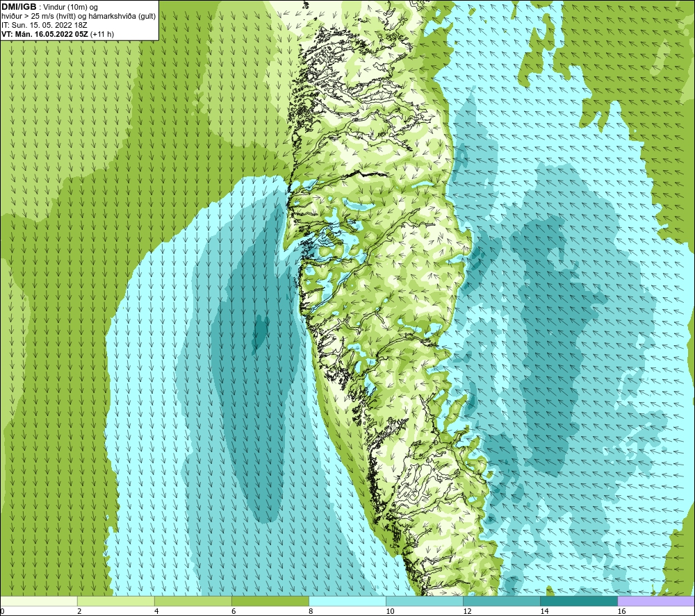Viewport: 695px width, 616px height.
Task: Click the 8–10 m/s light cyan swatch
Action: pos(347,601)
